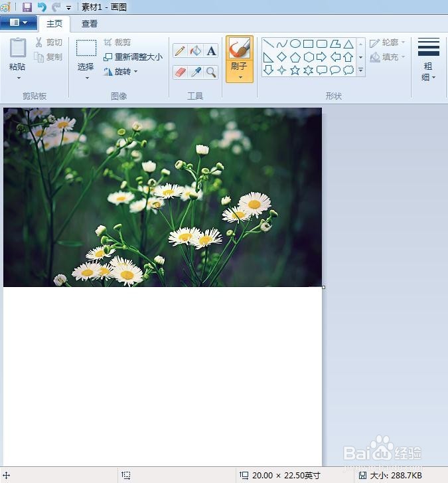This screenshot has width=448, height=483.
Task: Choose the Rectangle shape
Action: (x=309, y=44)
